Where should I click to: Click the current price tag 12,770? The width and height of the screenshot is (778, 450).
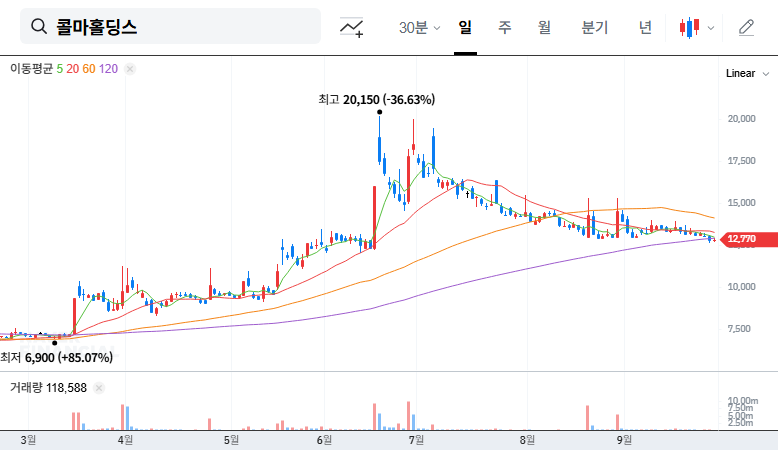(x=748, y=239)
